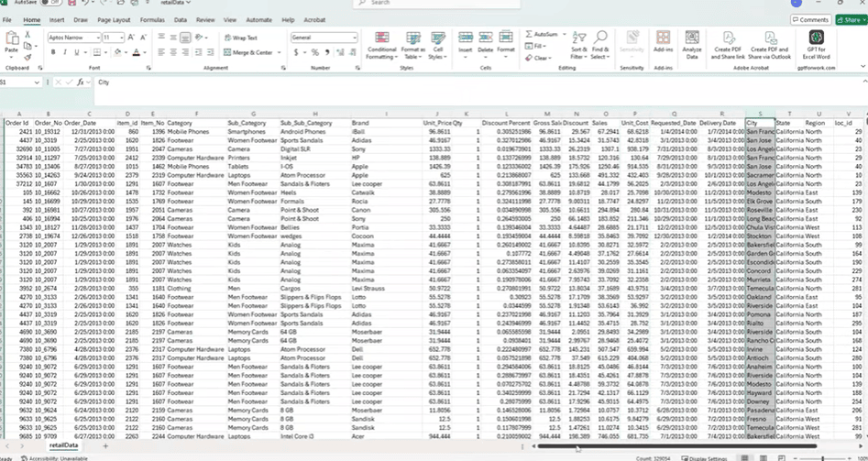Toggle Italic formatting
The height and width of the screenshot is (461, 868).
point(65,52)
